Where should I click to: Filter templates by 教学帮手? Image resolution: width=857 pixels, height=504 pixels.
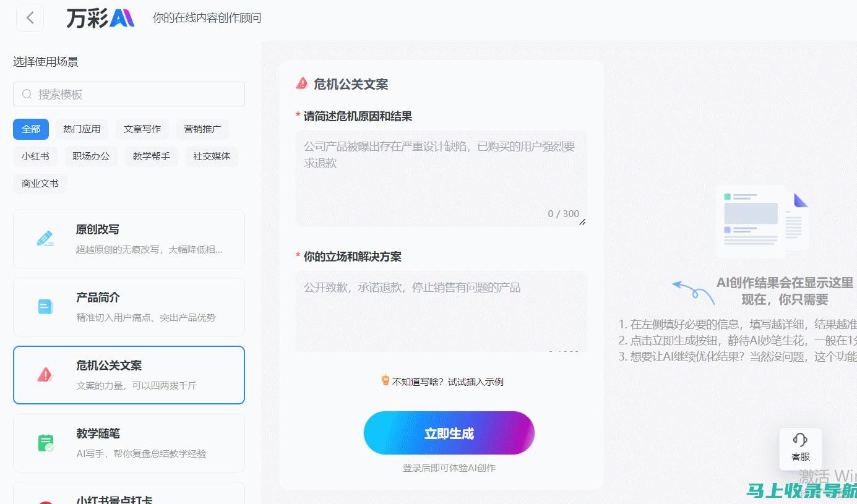(x=151, y=156)
